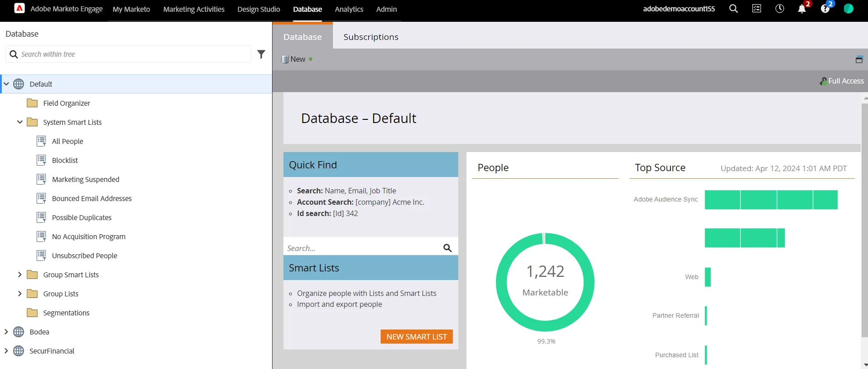This screenshot has width=868, height=369.
Task: Expand the Bodea workspace
Action: coord(6,332)
